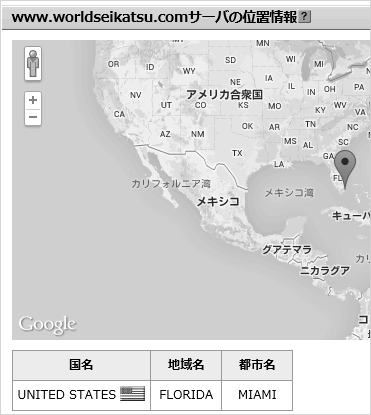Click the メキシコ湾 label on the map
Viewport: 371px width, 415px height.
[289, 193]
